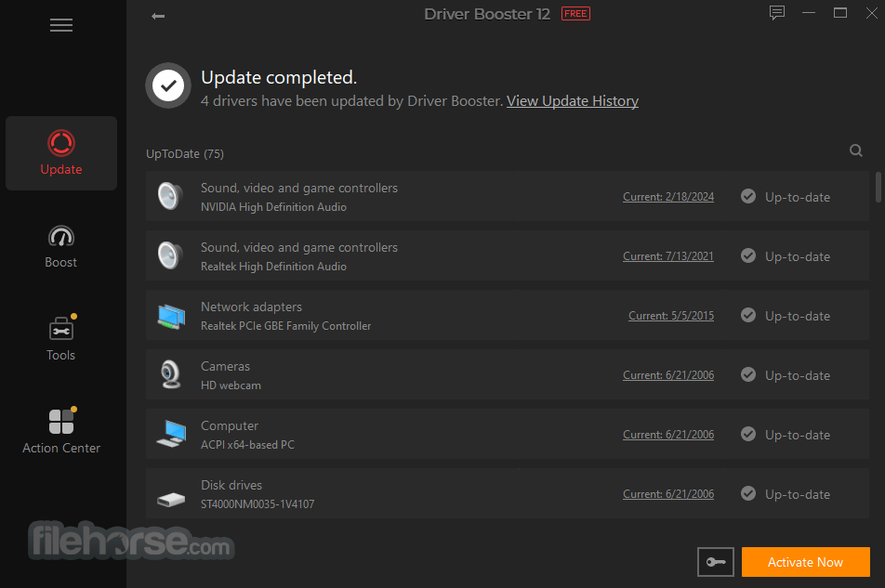Click Up-to-date status for NVIDIA audio
Screen dimensions: 885x588
point(798,197)
